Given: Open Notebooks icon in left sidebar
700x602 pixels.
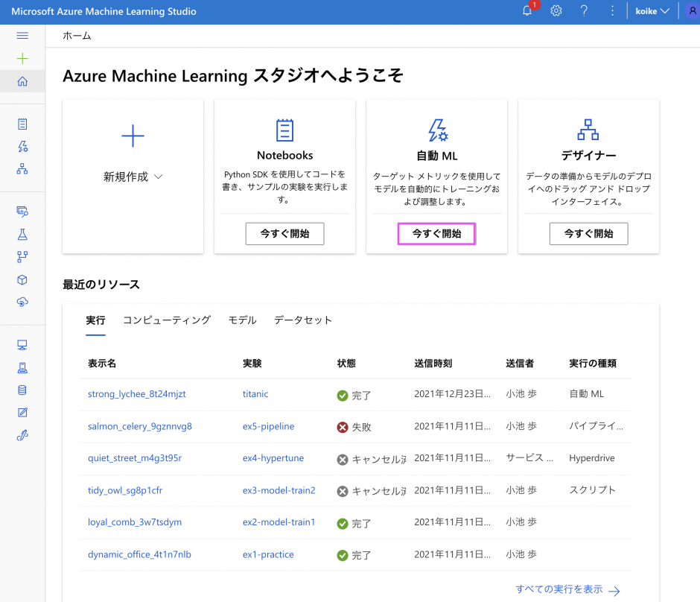Looking at the screenshot, I should (22, 124).
